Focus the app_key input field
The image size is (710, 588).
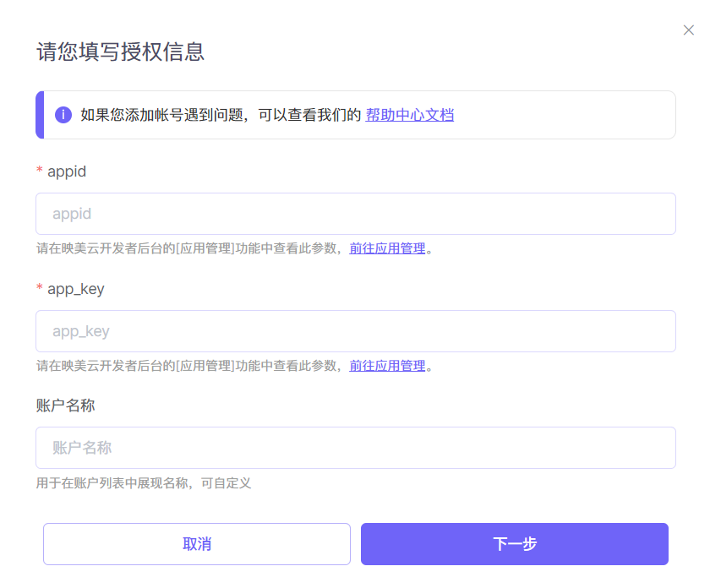(x=355, y=331)
